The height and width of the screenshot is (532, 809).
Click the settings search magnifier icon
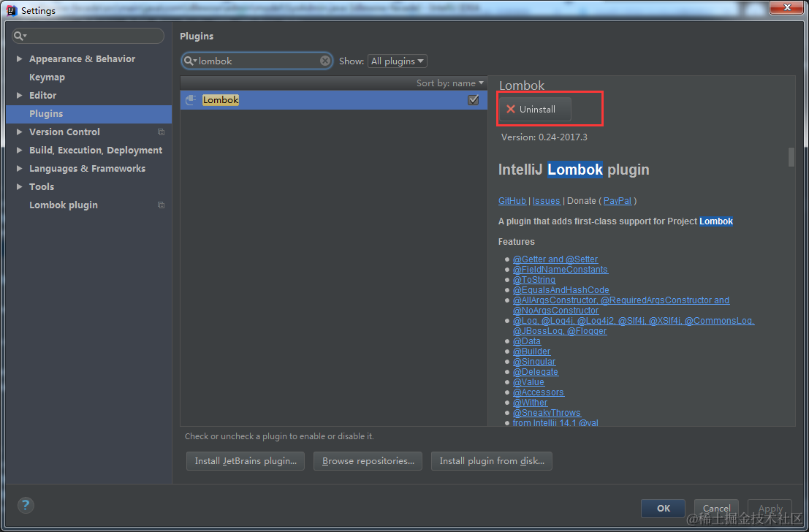coord(20,36)
